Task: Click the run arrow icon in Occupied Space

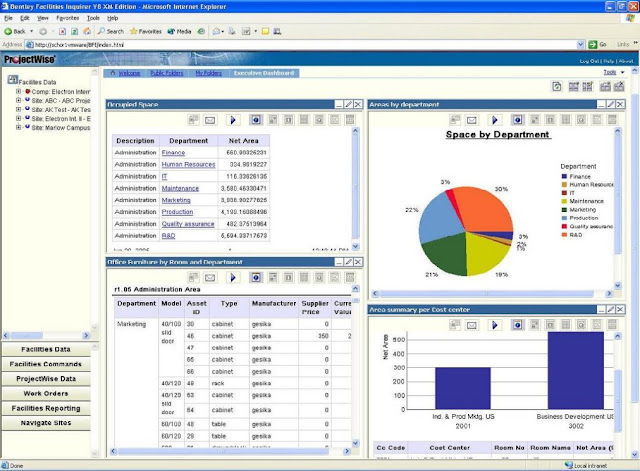Action: (x=234, y=120)
